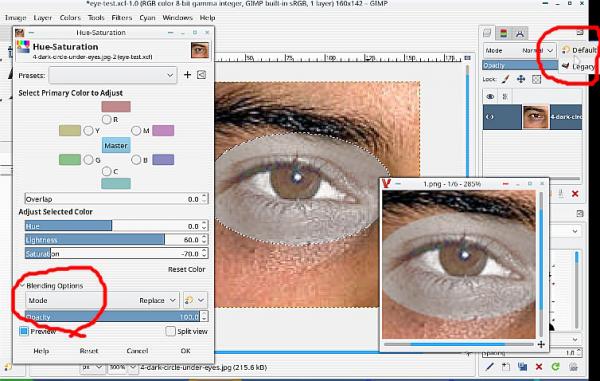The height and width of the screenshot is (381, 600).
Task: Switch to the Paths tab
Action: (520, 33)
